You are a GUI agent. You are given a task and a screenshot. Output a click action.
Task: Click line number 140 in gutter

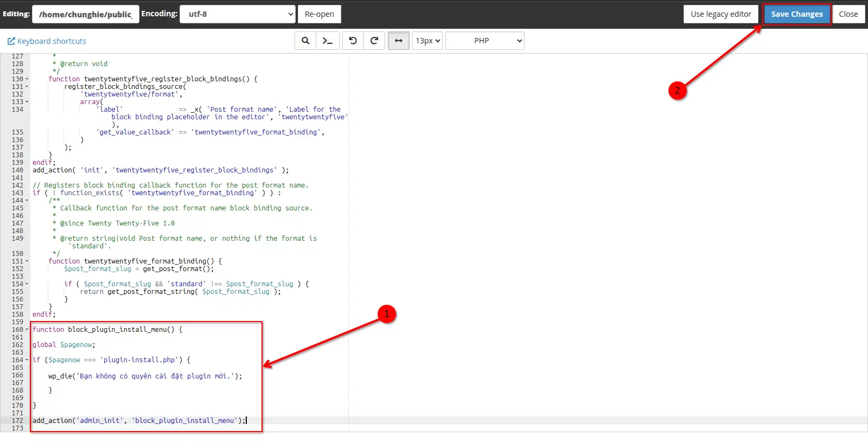(x=17, y=170)
